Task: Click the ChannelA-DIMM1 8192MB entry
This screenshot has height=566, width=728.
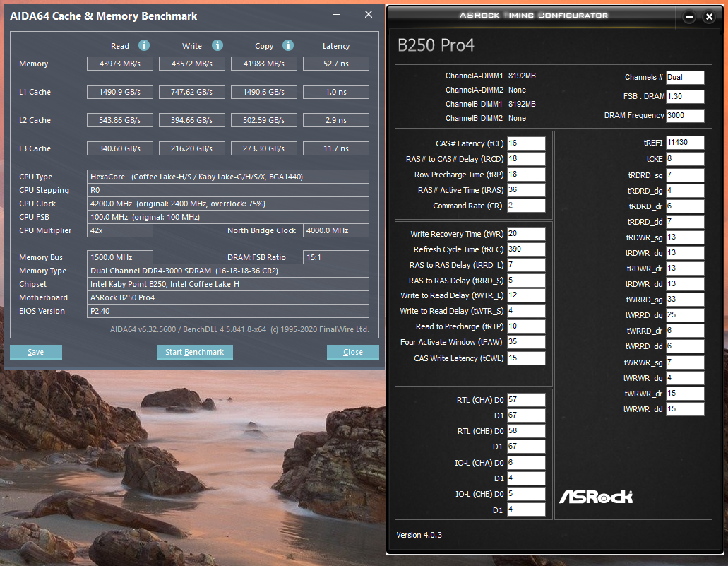Action: (x=490, y=76)
